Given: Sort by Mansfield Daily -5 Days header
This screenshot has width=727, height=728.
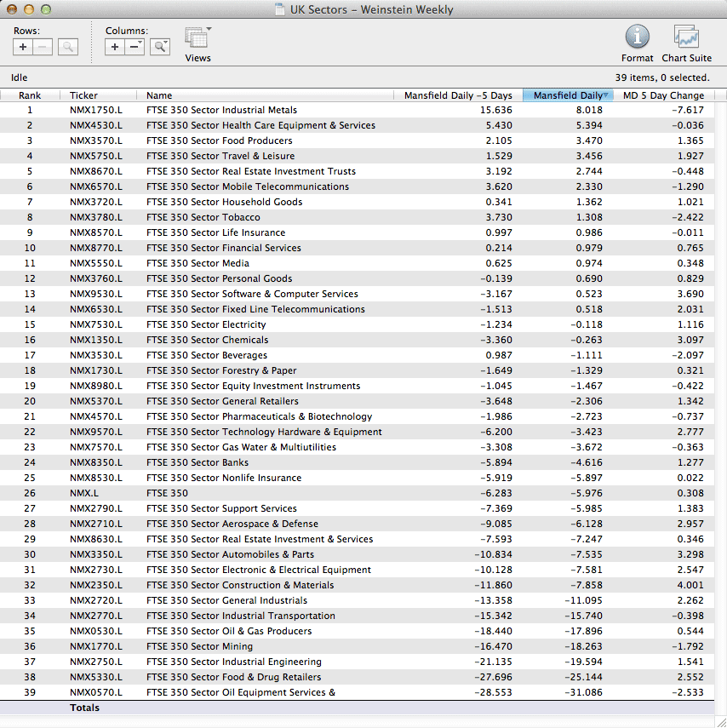Looking at the screenshot, I should pos(458,95).
